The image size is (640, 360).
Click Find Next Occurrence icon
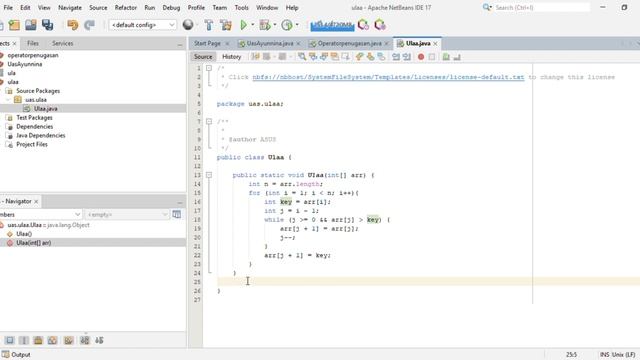pos(324,57)
